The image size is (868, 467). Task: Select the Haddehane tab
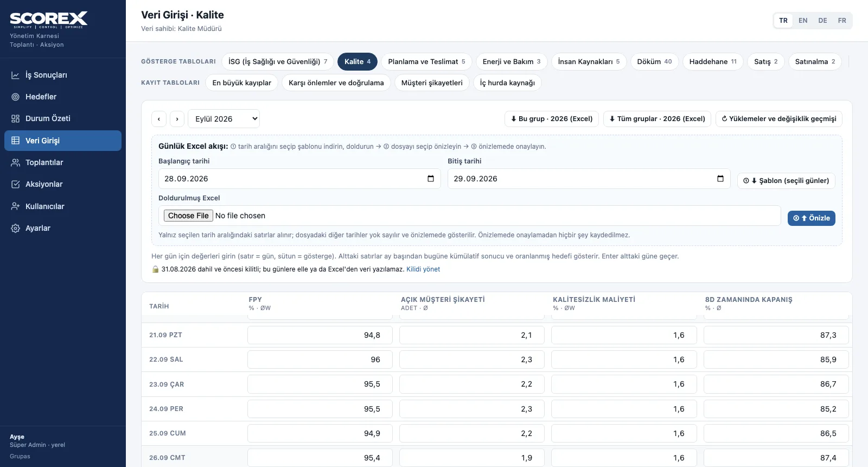click(713, 61)
